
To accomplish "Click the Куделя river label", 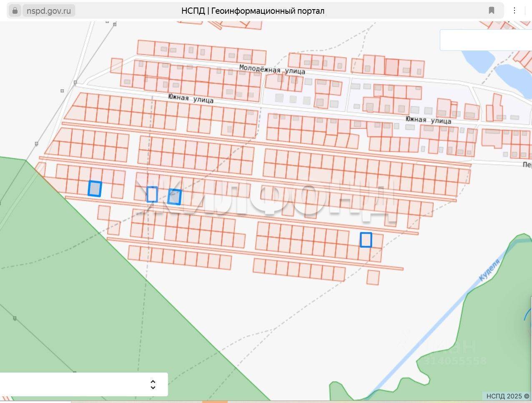I will coord(489,270).
